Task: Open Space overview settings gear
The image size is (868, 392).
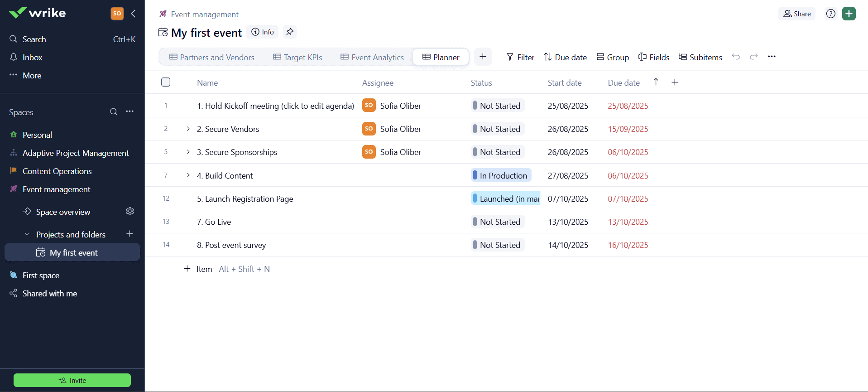Action: click(x=130, y=212)
